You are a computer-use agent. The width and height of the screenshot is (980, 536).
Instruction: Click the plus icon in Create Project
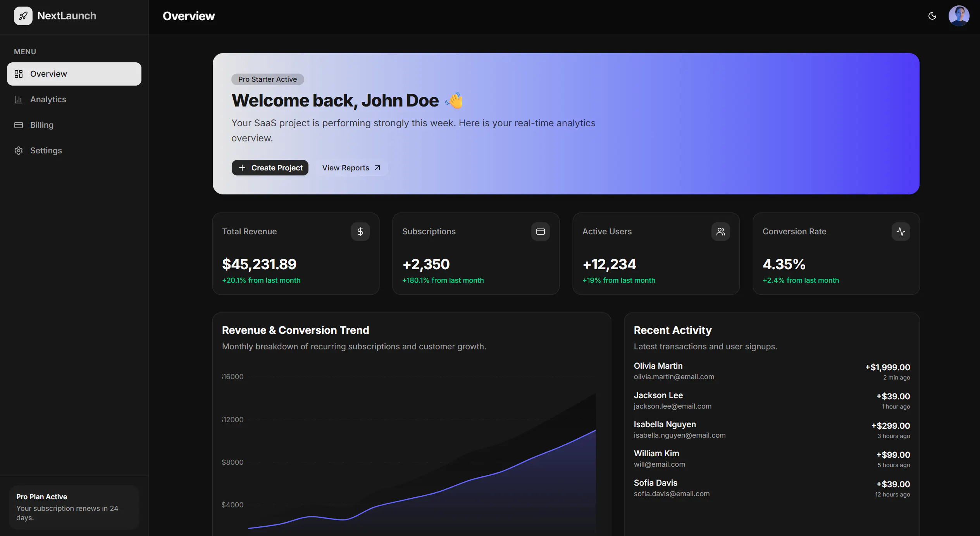pyautogui.click(x=242, y=168)
